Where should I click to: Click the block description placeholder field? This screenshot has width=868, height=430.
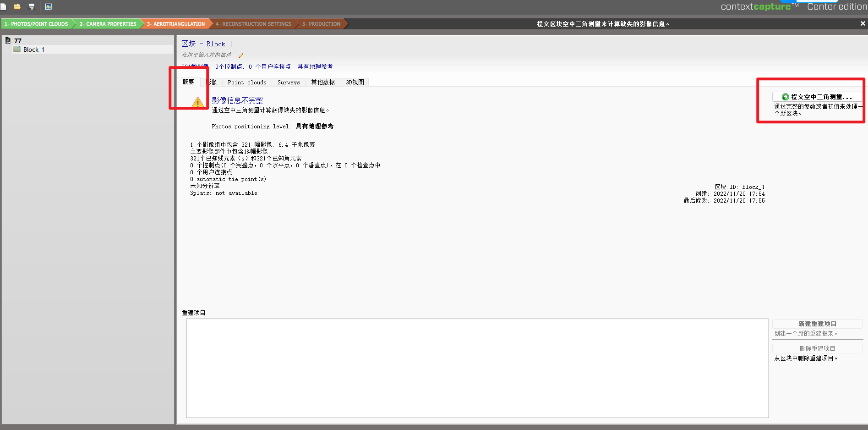[x=207, y=55]
